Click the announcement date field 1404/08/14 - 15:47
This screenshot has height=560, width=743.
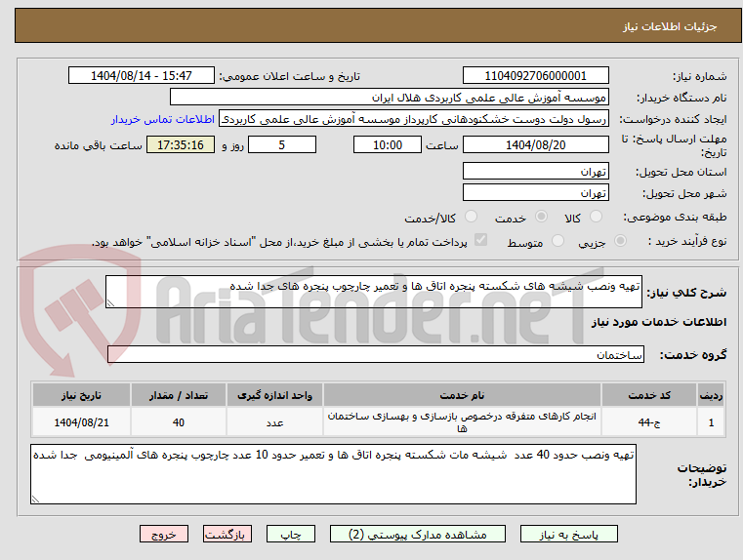pos(142,76)
